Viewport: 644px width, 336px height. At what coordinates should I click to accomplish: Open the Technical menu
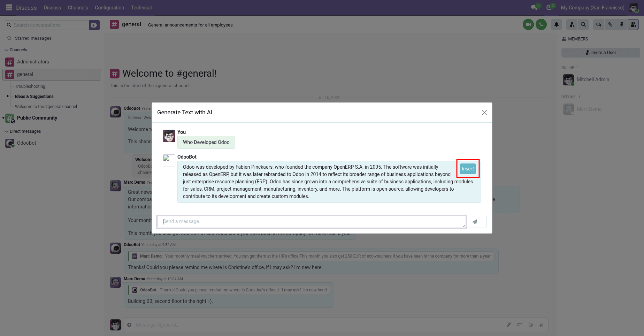(x=141, y=8)
